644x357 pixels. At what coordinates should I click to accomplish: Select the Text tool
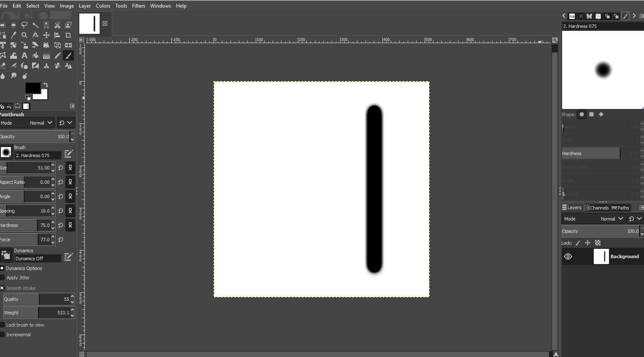[24, 55]
